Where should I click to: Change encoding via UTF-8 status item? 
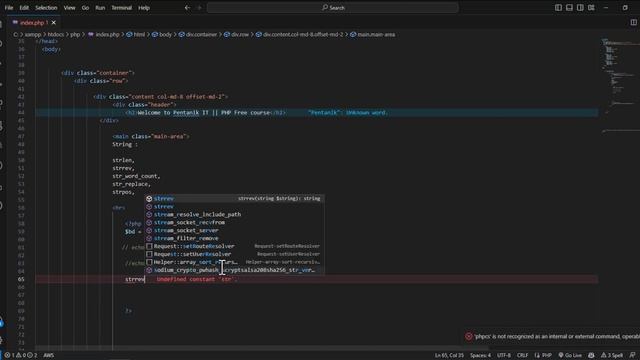tap(504, 356)
